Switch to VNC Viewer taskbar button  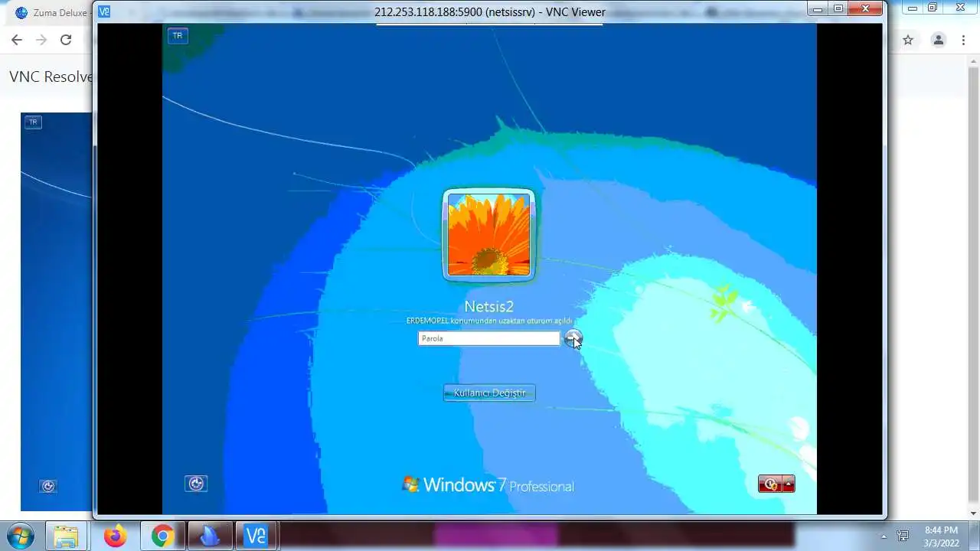pyautogui.click(x=256, y=536)
